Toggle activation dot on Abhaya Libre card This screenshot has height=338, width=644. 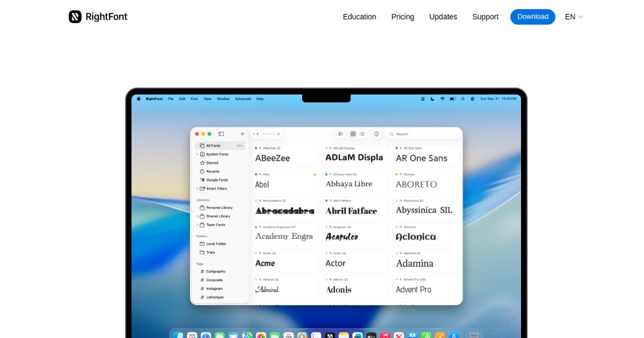pyautogui.click(x=326, y=174)
